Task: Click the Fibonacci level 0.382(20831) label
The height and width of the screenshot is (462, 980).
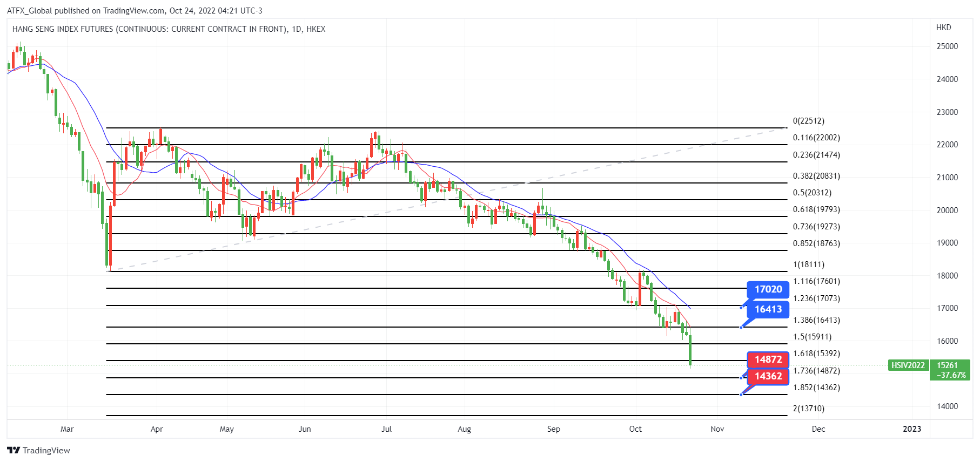Action: point(816,176)
